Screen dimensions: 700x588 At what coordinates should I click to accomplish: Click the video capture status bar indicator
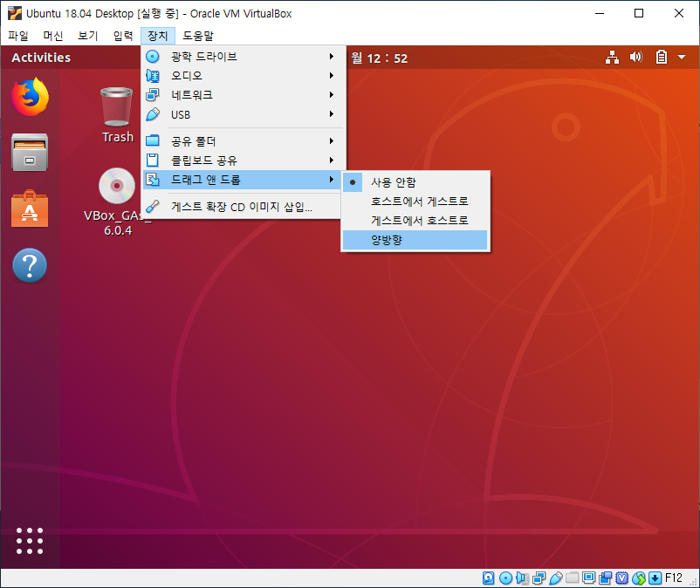tap(606, 578)
